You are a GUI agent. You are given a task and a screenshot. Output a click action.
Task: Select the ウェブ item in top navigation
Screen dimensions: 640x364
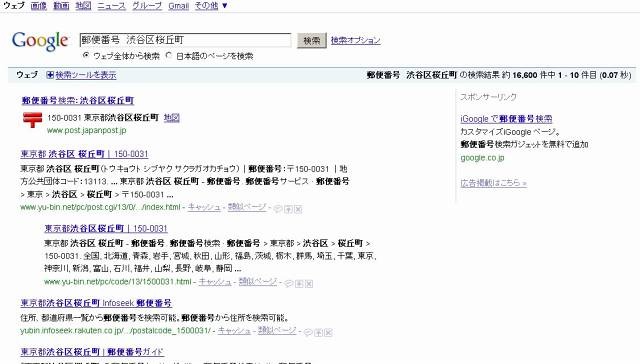(14, 6)
